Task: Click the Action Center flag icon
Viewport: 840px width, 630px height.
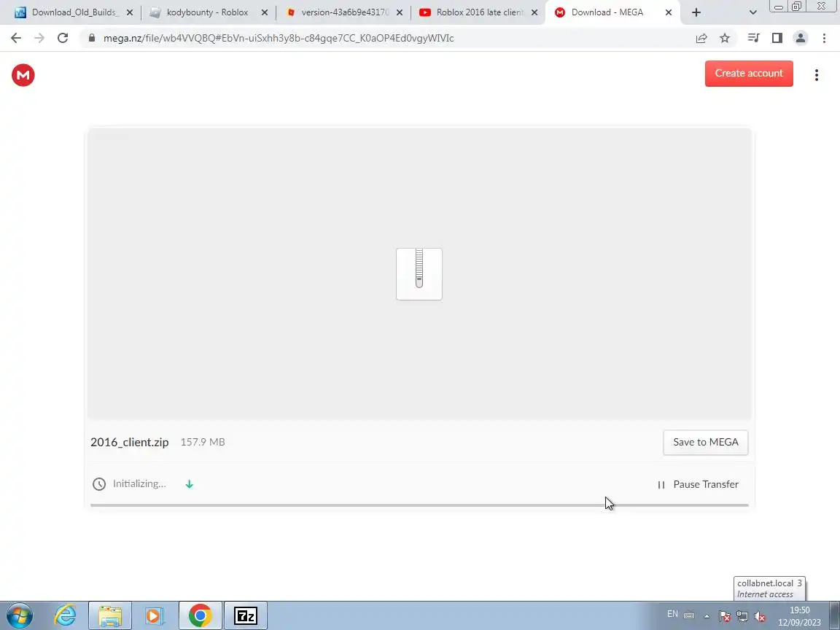Action: point(724,616)
